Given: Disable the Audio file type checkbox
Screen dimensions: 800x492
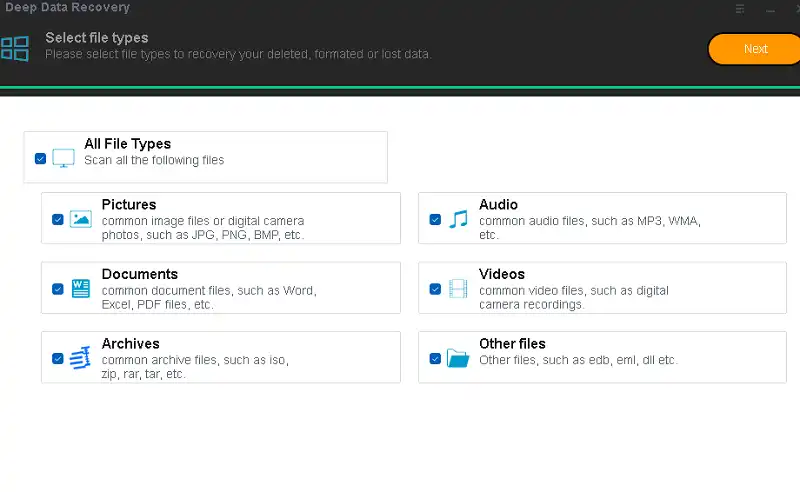Looking at the screenshot, I should pyautogui.click(x=435, y=219).
